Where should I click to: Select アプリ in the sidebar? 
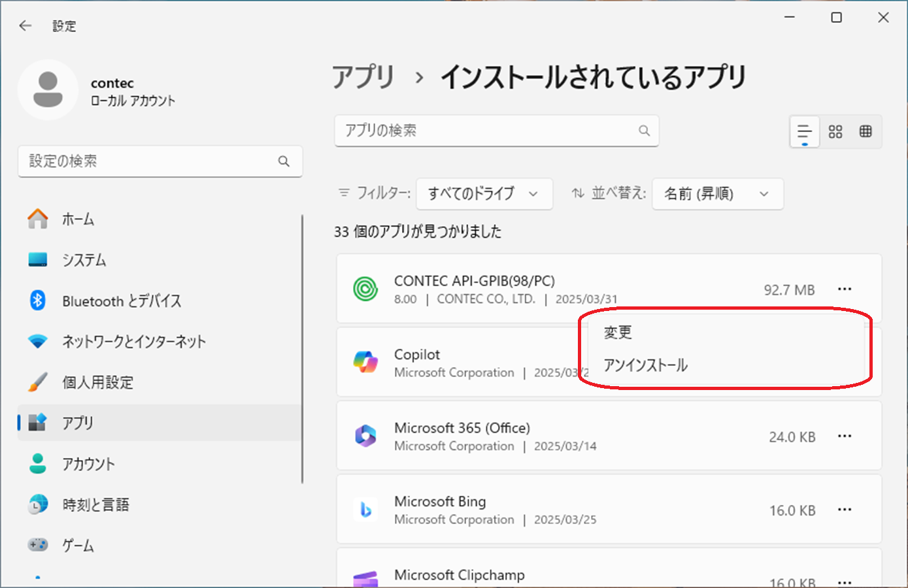[160, 423]
